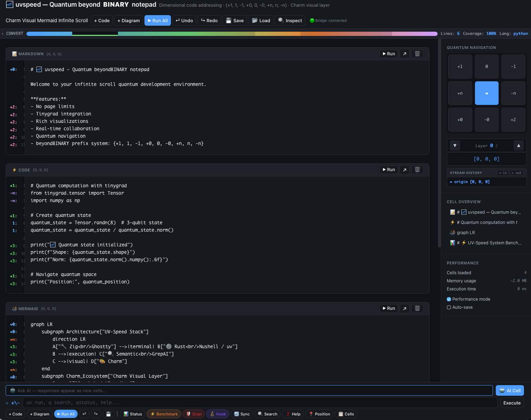Click the Execute button

[x=512, y=403]
